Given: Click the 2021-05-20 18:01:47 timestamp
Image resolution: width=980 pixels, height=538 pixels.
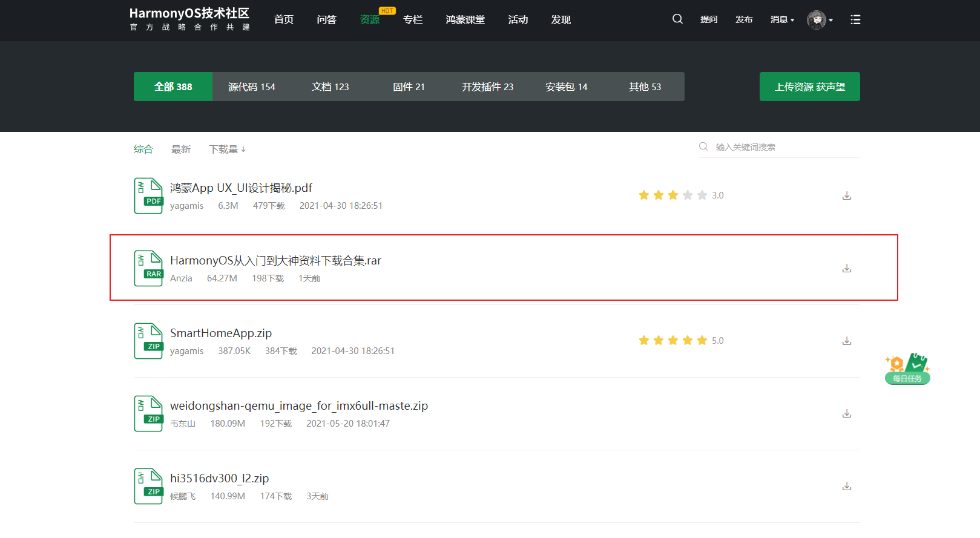Looking at the screenshot, I should pos(348,424).
